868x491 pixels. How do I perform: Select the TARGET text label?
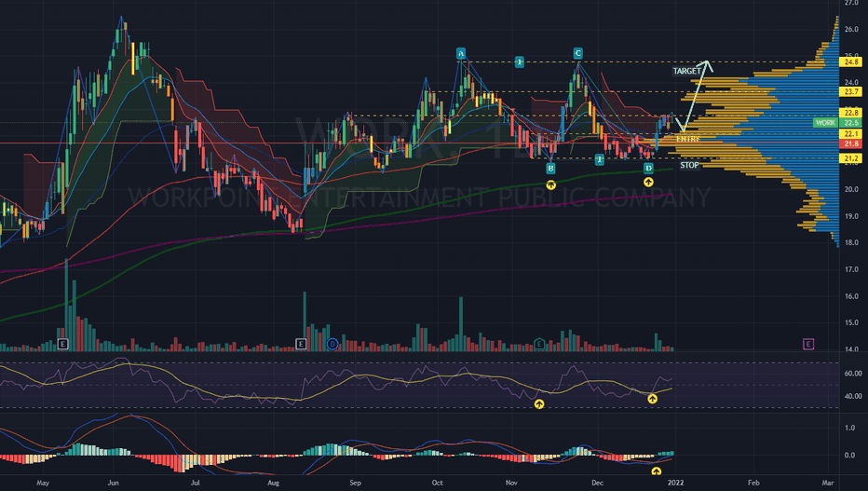(687, 71)
